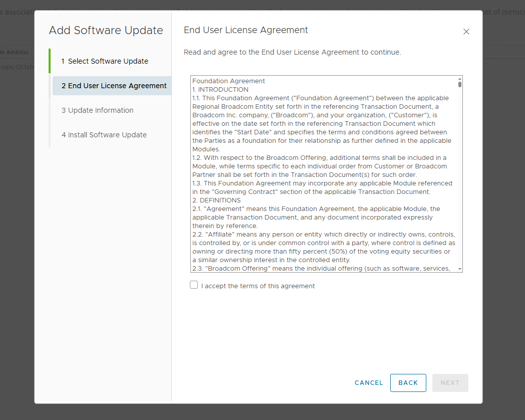
Task: Click the "Add Software Update" wizard title
Action: click(x=106, y=30)
